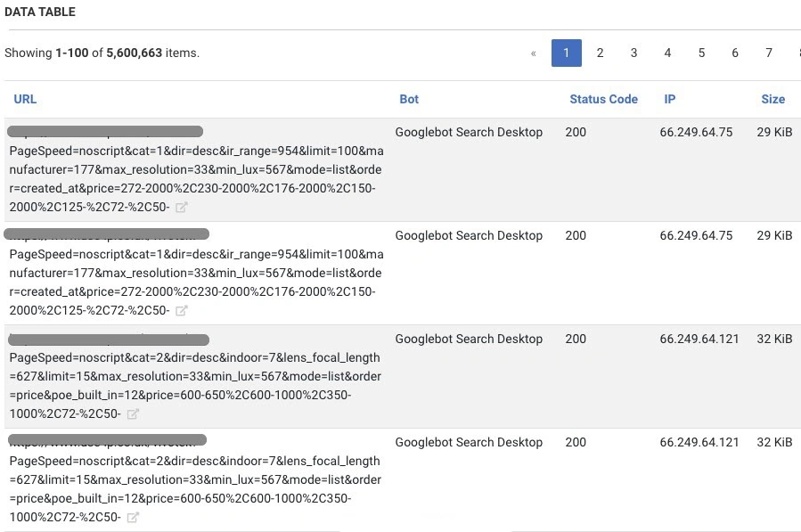Image resolution: width=801 pixels, height=532 pixels.
Task: Select page 1 in pagination
Action: coord(566,53)
